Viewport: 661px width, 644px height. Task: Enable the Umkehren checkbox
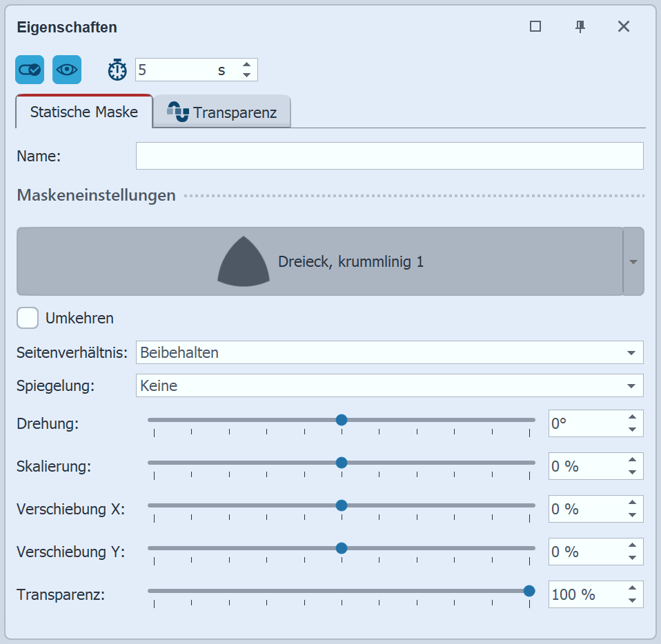click(x=28, y=319)
